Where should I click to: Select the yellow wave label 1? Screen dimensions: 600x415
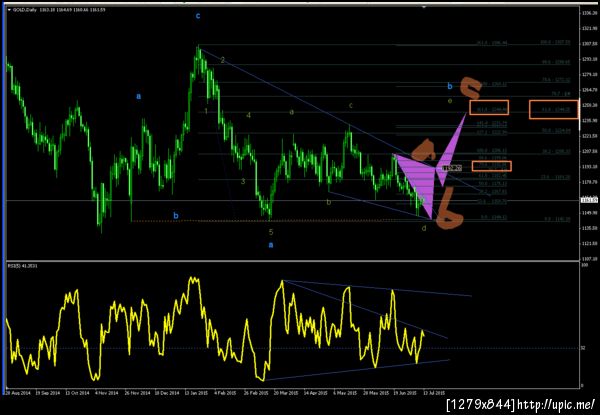(206, 111)
